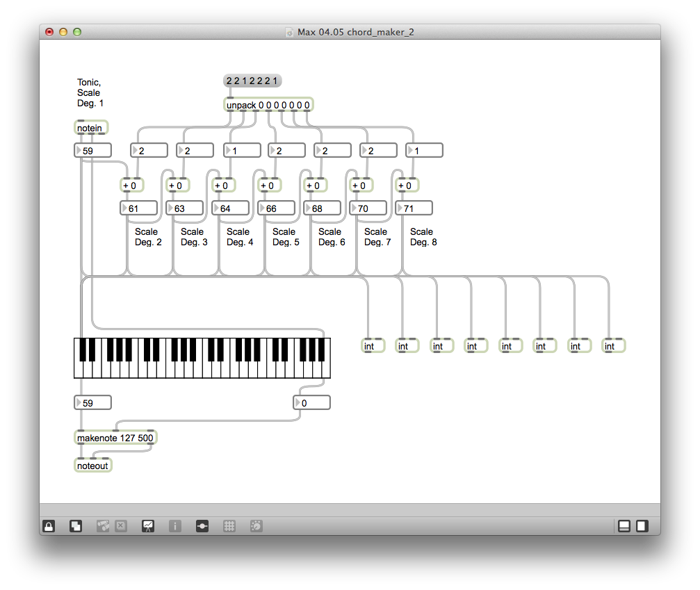Click number box showing 1 above 64

coord(242,150)
